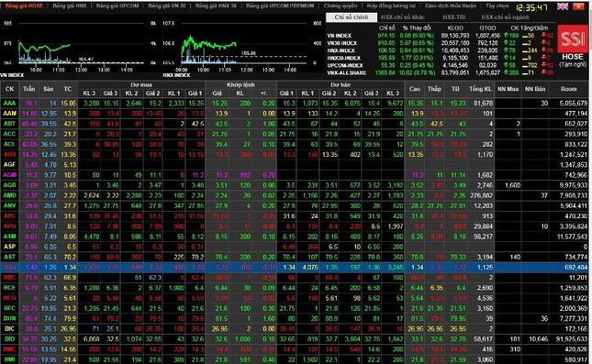
Task: Open the Bảng giá HNX tab
Action: click(70, 6)
